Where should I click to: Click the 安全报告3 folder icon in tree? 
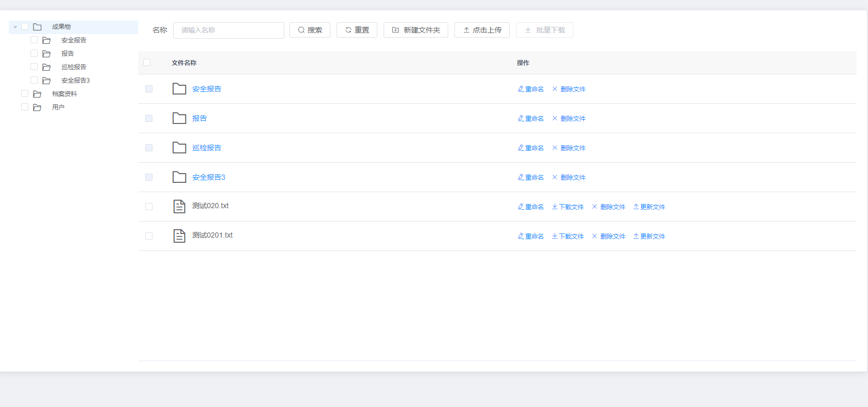click(x=47, y=81)
